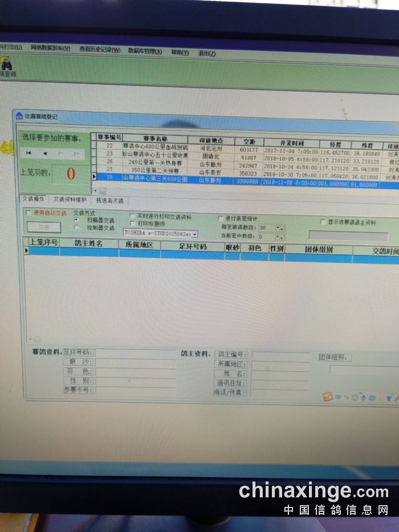399x532 pixels.
Task: Go to first race record navigation arrow
Action: [28, 153]
